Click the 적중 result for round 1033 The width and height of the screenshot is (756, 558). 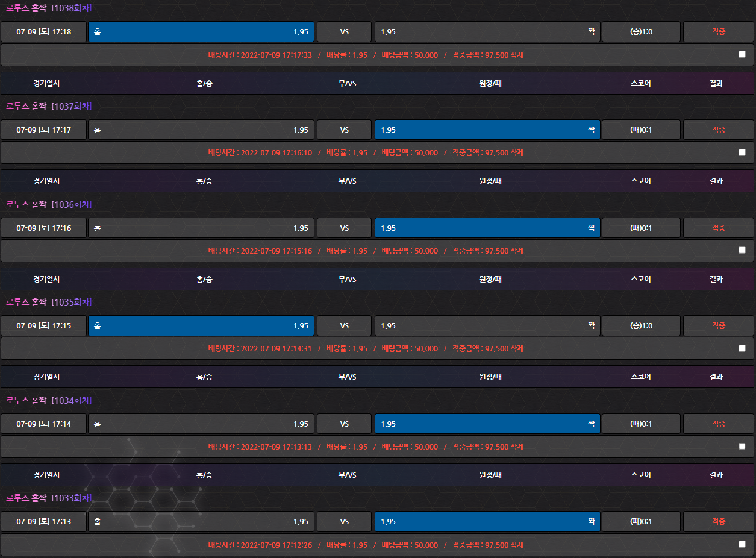point(718,522)
